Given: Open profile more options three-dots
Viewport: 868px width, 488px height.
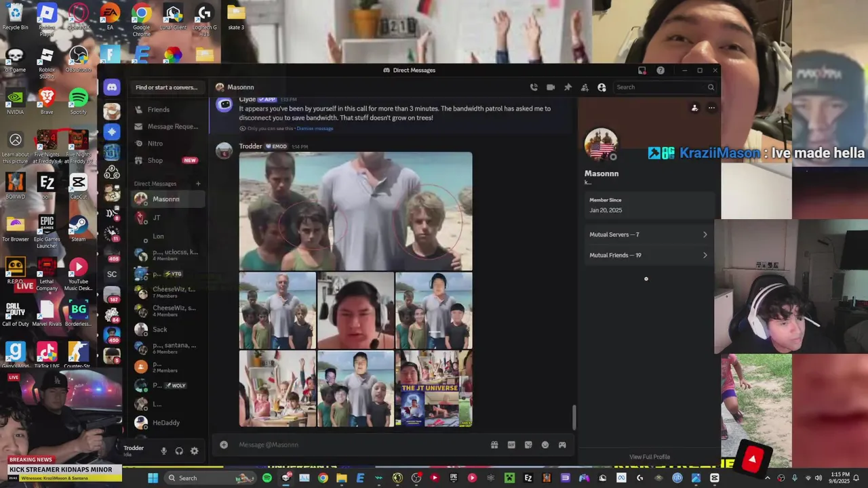Looking at the screenshot, I should coord(711,108).
